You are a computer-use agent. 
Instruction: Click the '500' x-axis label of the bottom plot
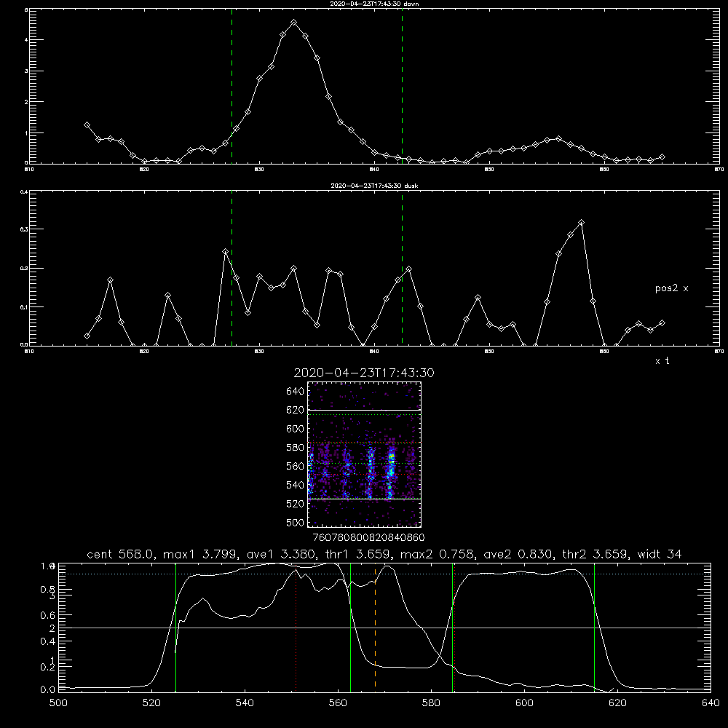pyautogui.click(x=58, y=703)
